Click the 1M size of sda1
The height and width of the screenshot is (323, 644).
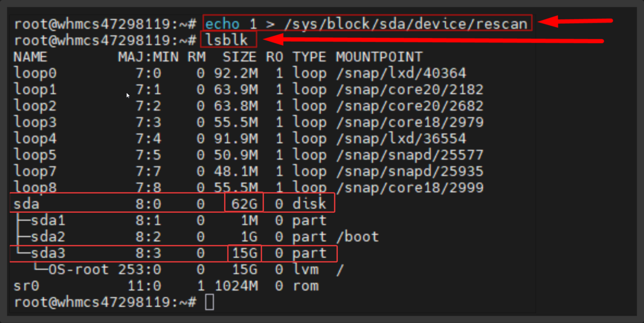click(x=249, y=221)
